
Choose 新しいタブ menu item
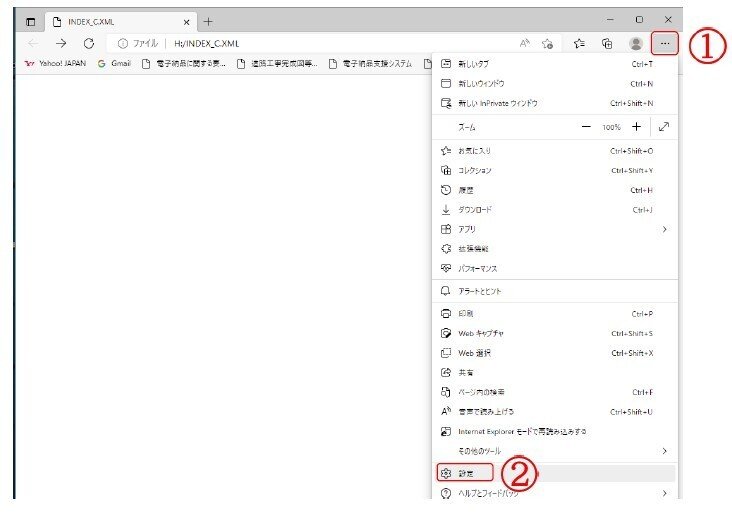click(555, 64)
